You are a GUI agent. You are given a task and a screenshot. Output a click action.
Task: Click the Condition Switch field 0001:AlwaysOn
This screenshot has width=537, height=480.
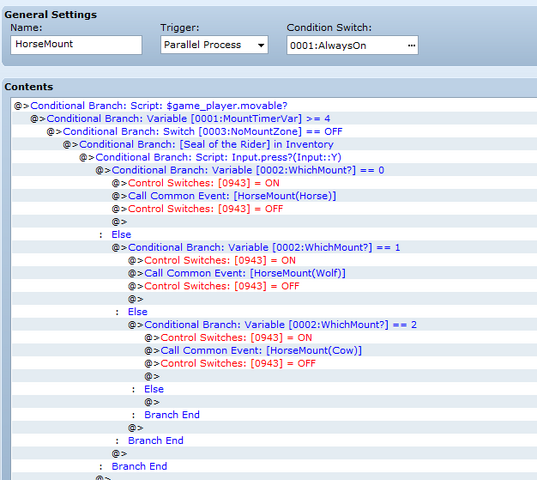click(x=352, y=45)
